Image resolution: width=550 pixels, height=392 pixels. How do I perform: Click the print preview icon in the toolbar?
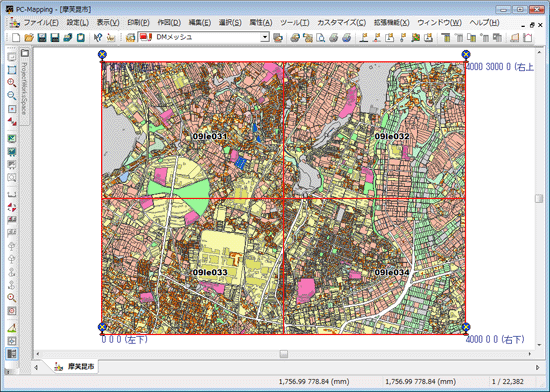(321, 37)
